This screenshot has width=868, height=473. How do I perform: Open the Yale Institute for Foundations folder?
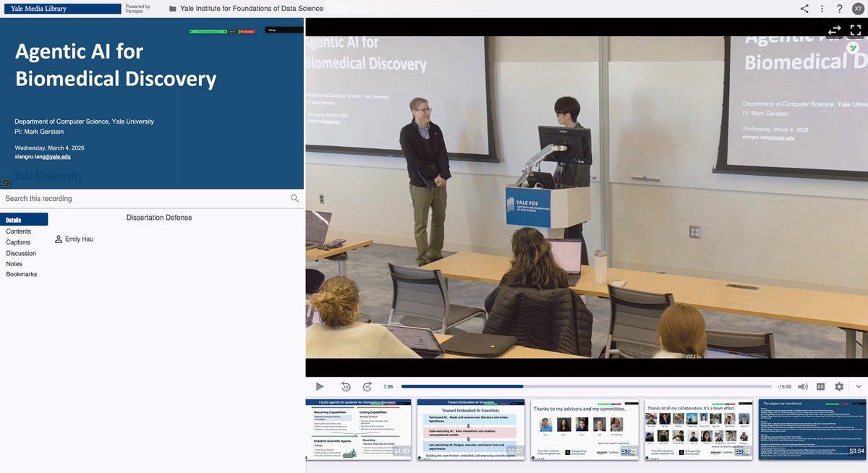(252, 9)
